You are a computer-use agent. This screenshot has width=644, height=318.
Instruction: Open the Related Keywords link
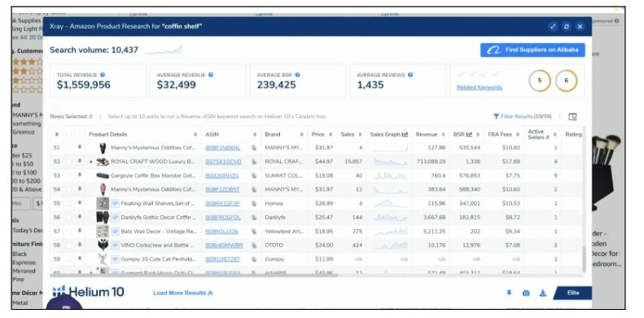click(480, 87)
